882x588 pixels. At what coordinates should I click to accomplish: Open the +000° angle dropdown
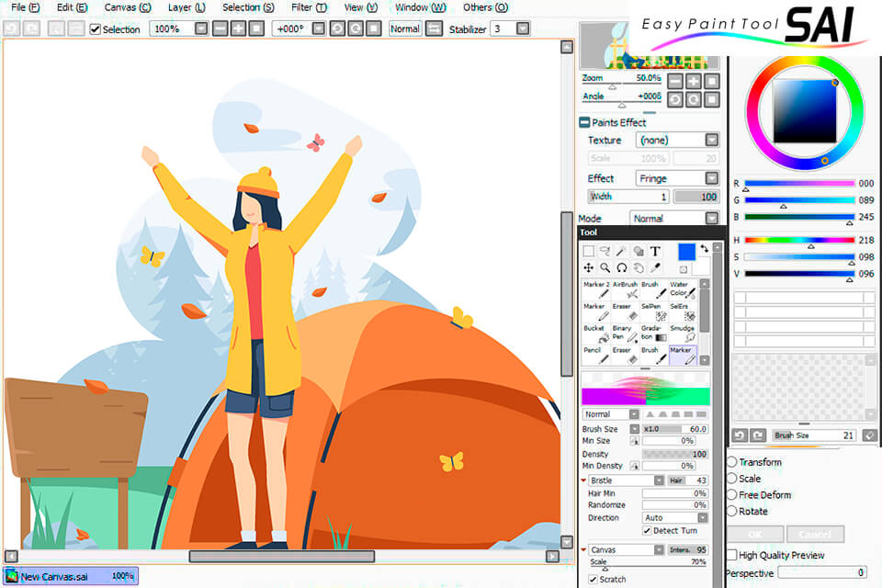319,28
